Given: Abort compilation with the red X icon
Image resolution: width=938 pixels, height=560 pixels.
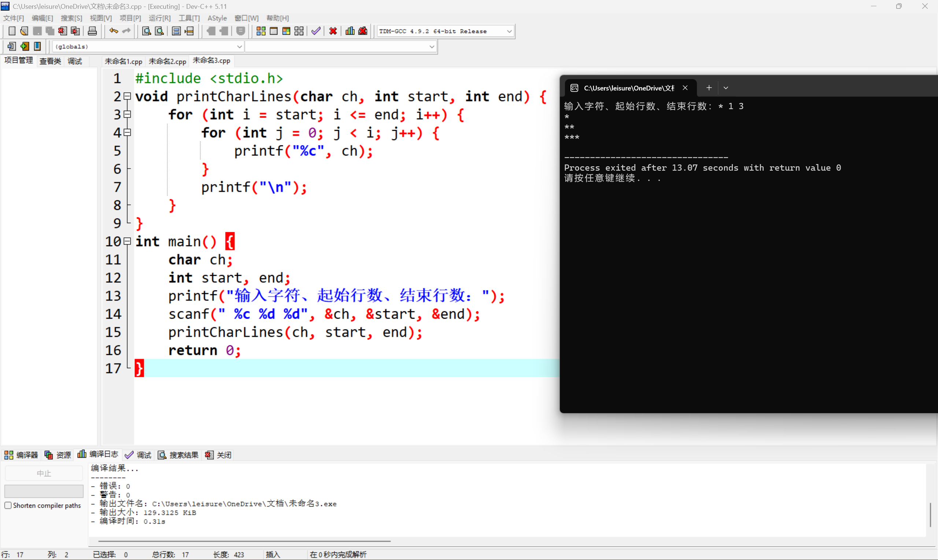Looking at the screenshot, I should click(x=333, y=31).
